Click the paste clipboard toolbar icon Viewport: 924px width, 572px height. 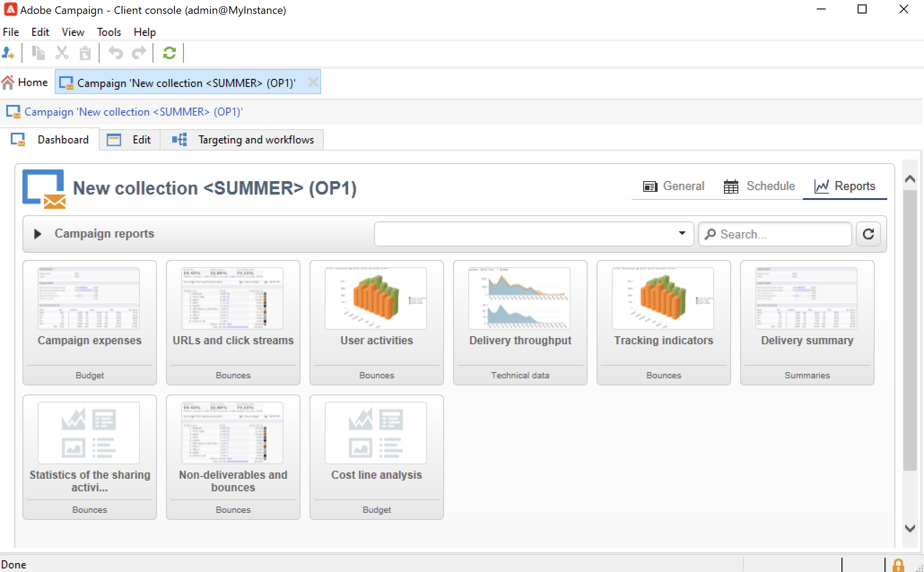(85, 53)
